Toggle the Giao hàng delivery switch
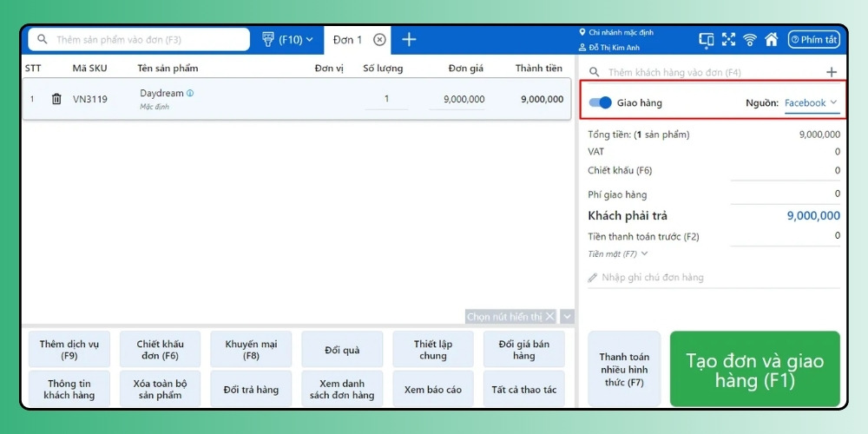The height and width of the screenshot is (434, 868). [600, 102]
